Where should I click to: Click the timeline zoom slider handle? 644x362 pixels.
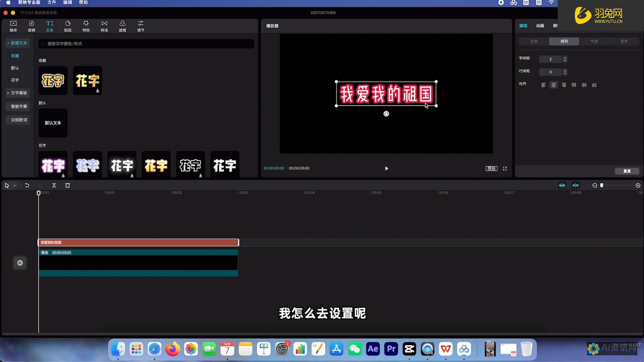point(602,185)
